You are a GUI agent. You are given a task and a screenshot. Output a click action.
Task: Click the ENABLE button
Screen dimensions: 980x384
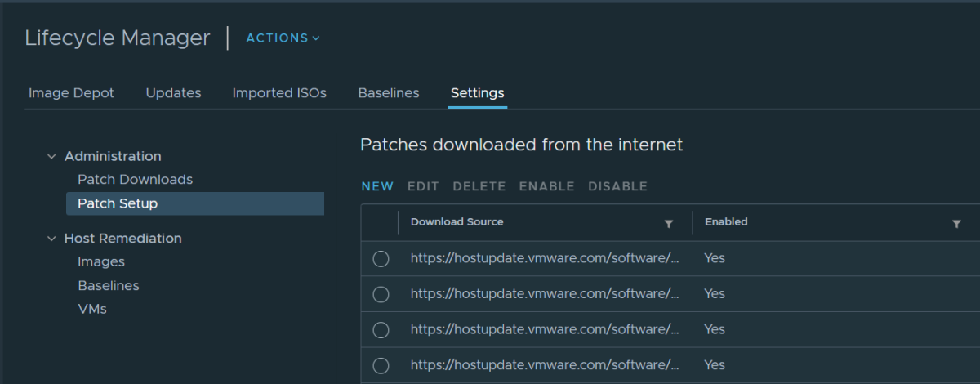[x=547, y=186]
